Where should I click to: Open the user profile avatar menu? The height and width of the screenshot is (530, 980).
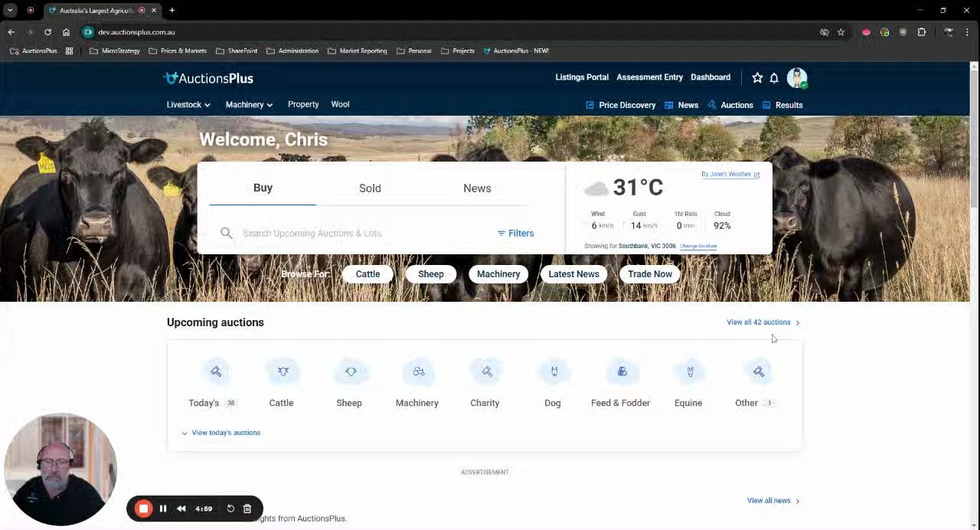pyautogui.click(x=797, y=78)
